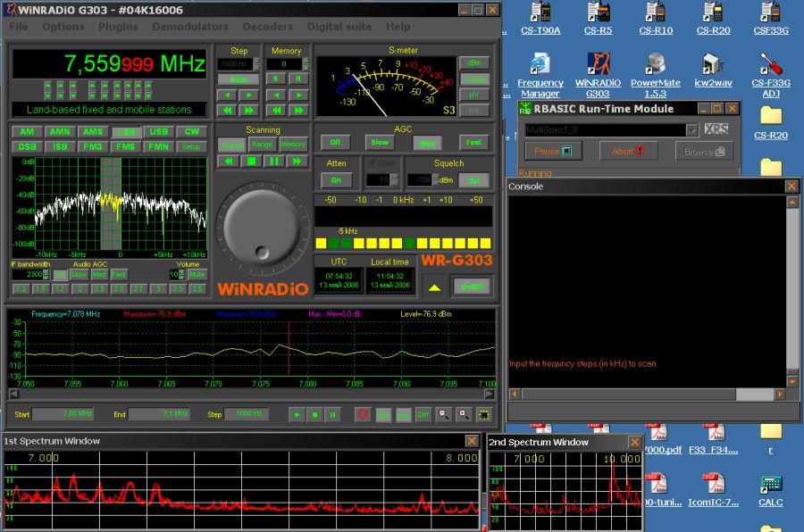The height and width of the screenshot is (532, 804).
Task: Scan forward in the Scanning panel
Action: (x=297, y=162)
